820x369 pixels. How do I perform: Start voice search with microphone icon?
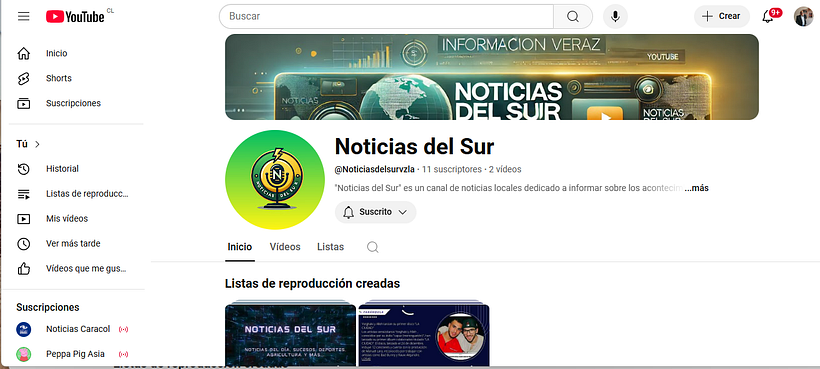[615, 16]
